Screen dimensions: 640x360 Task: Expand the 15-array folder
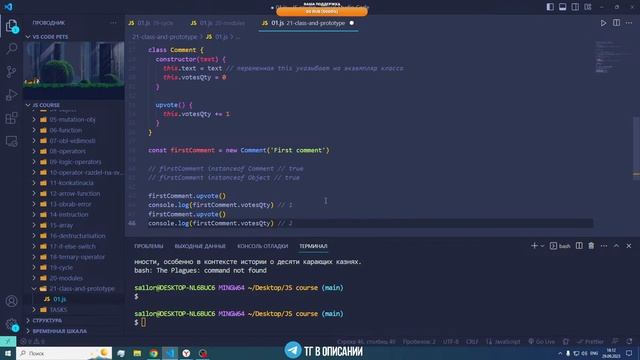[73, 225]
